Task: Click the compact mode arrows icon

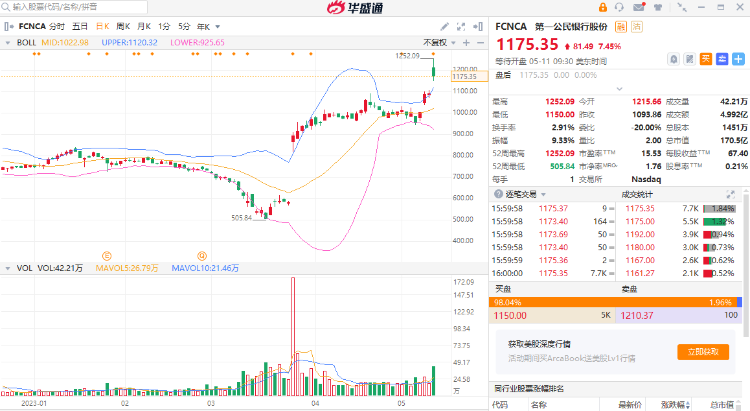Action: click(x=682, y=7)
